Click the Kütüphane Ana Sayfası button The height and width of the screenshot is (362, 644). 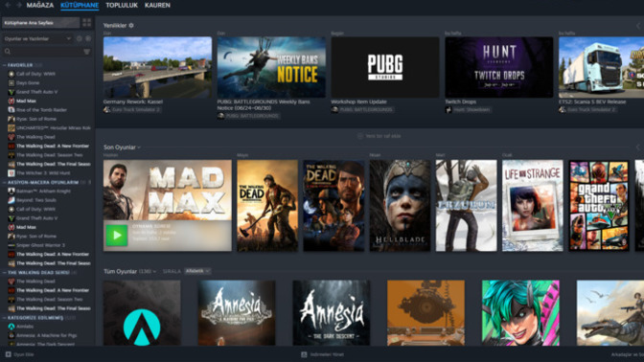(x=40, y=23)
